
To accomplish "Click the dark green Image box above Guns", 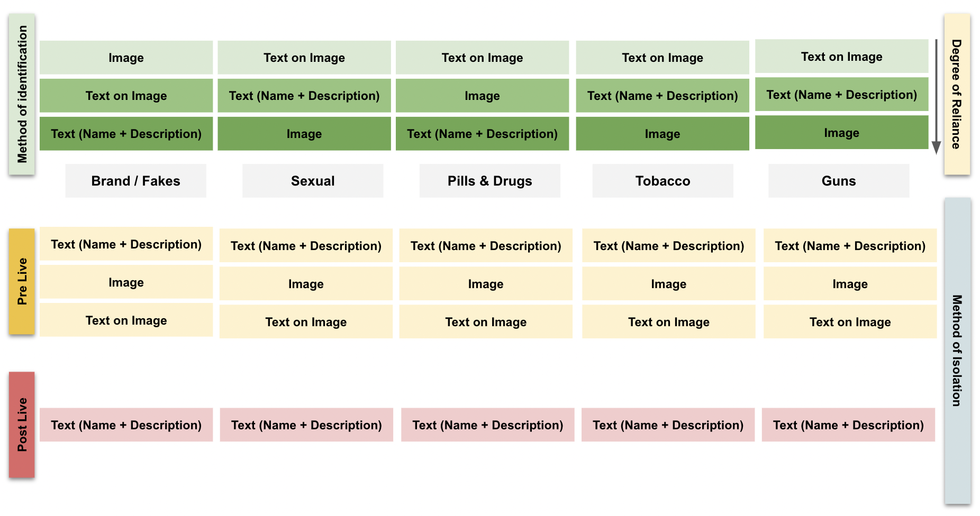I will point(841,133).
